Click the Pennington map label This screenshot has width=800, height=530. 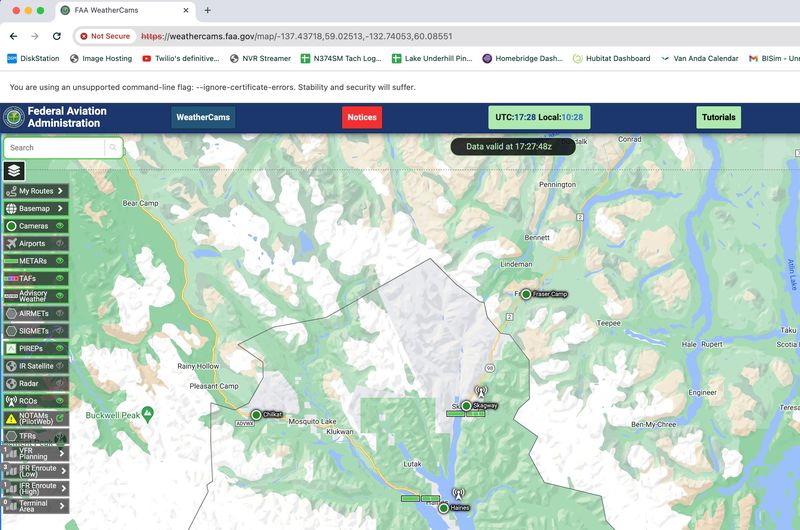pos(557,184)
